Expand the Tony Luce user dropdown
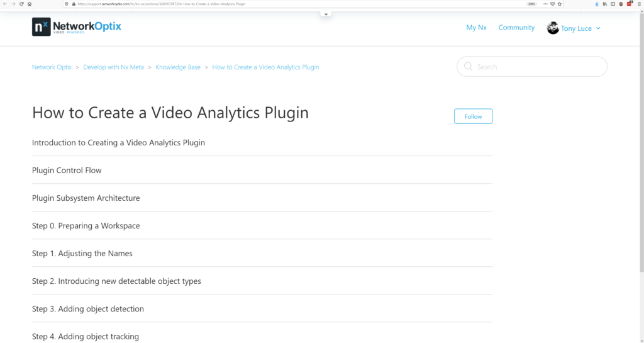The width and height of the screenshot is (644, 343). 598,28
